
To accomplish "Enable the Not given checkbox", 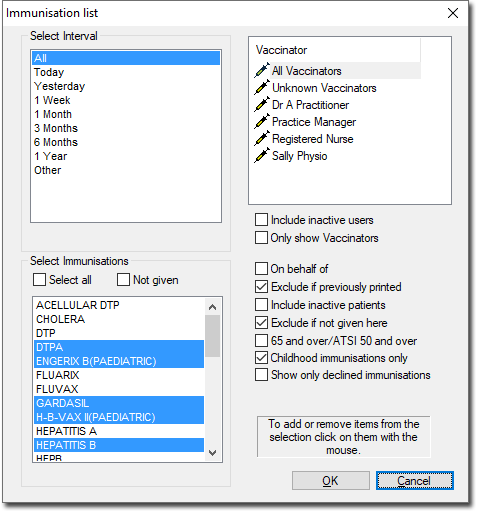I will point(123,279).
